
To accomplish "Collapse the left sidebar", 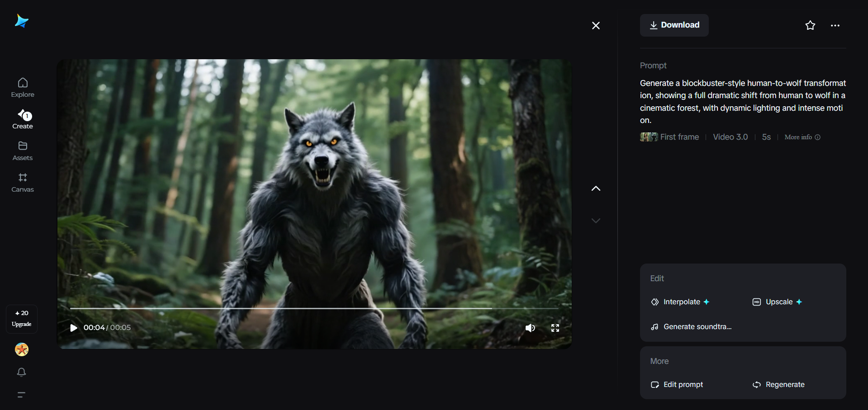I will coord(21,395).
